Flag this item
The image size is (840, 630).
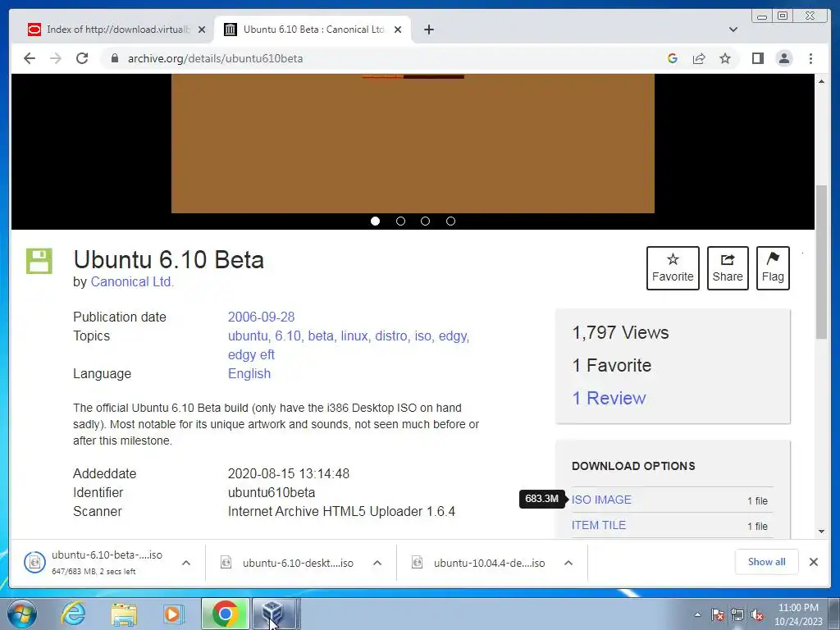pos(773,268)
